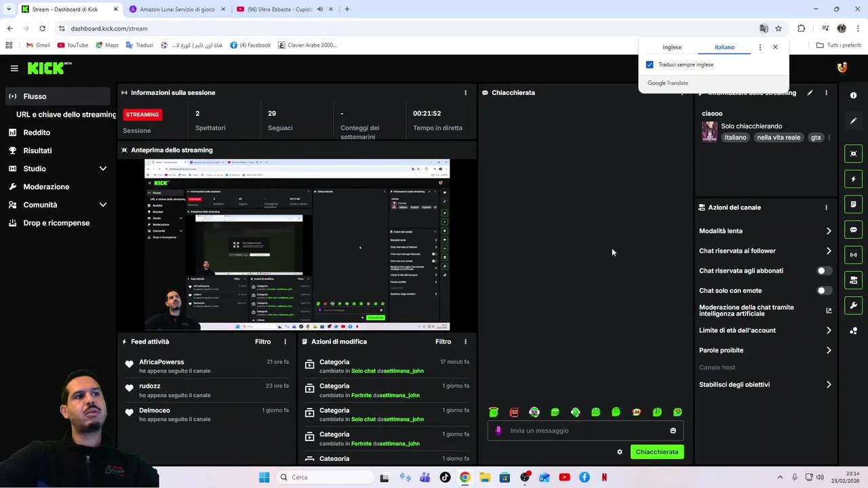The height and width of the screenshot is (488, 868).
Task: Open the Parole proibite settings
Action: pyautogui.click(x=765, y=350)
